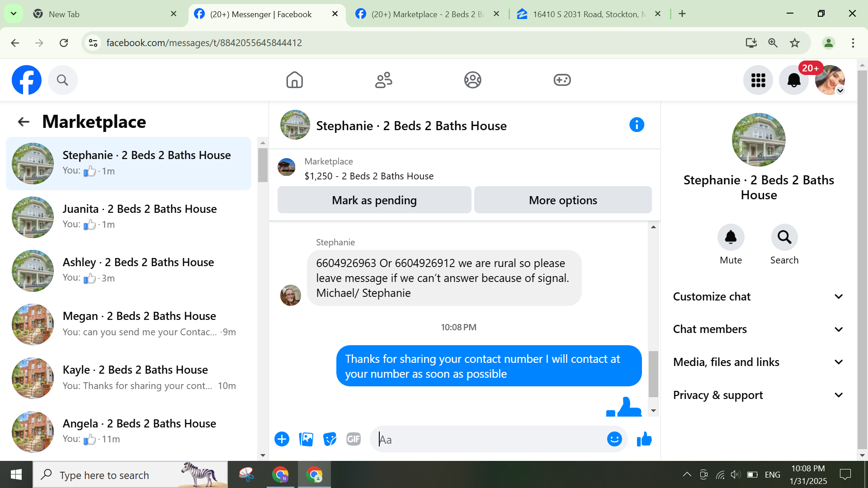The image size is (868, 488).
Task: Select Stephanie's chat in the list
Action: coord(128,164)
